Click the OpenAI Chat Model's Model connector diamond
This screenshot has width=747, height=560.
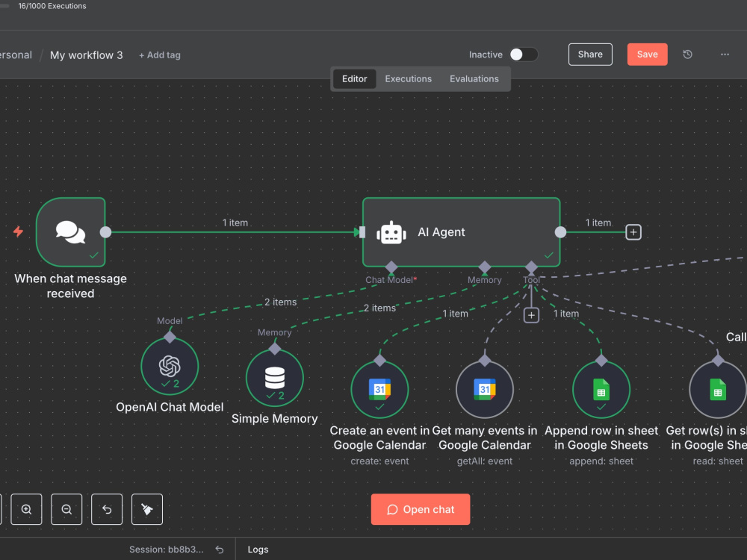pyautogui.click(x=170, y=337)
